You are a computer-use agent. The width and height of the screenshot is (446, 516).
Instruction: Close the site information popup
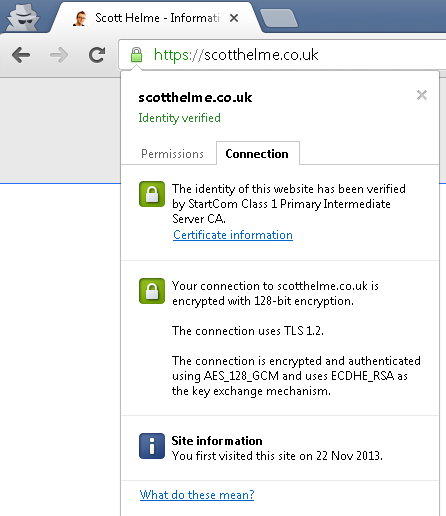pos(422,95)
